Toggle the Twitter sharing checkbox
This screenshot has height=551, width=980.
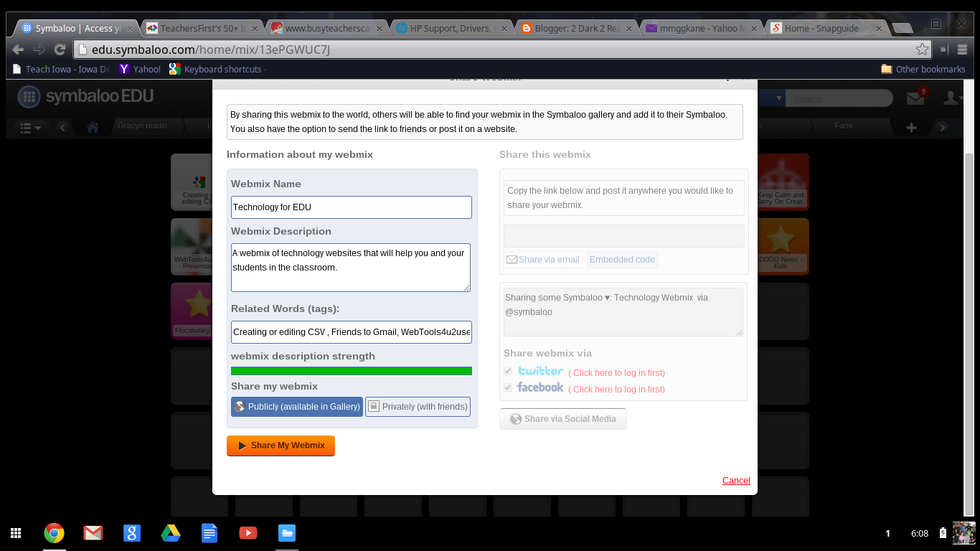508,371
